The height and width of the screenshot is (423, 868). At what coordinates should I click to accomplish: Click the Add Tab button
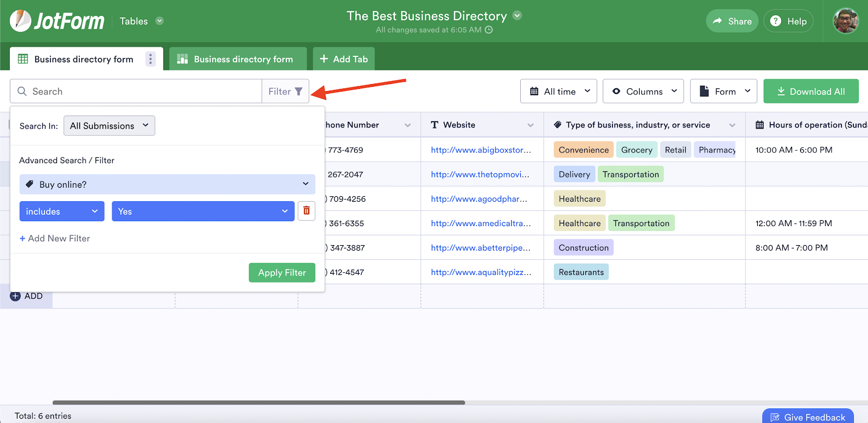pyautogui.click(x=343, y=59)
